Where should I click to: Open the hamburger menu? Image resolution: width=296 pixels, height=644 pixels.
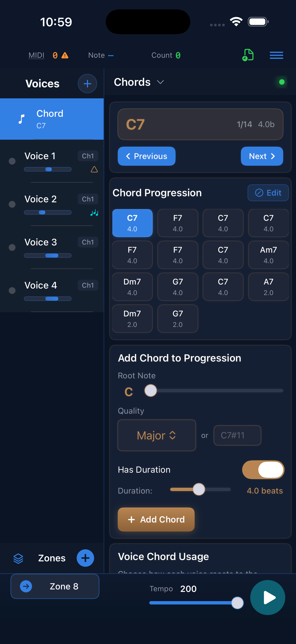[x=276, y=55]
